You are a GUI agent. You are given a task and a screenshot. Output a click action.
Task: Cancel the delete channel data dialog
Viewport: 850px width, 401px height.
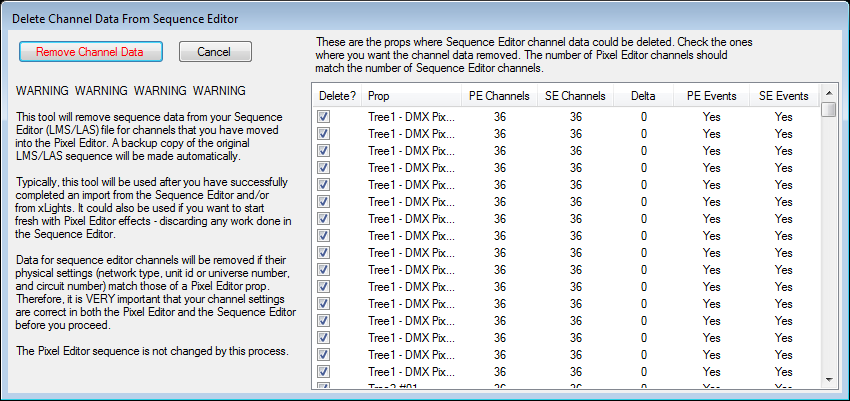215,52
